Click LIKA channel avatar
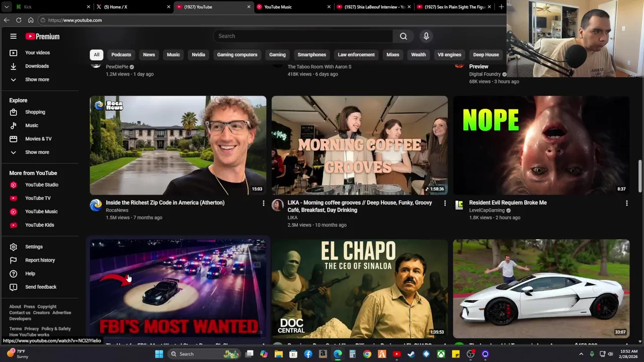The image size is (644, 362). pos(277,205)
